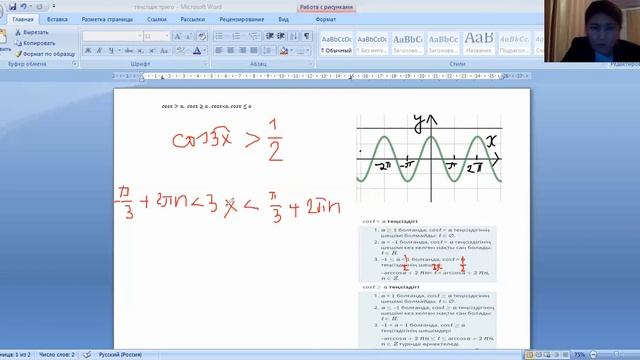Open line spacing menu
The width and height of the screenshot is (640, 360).
(268, 51)
